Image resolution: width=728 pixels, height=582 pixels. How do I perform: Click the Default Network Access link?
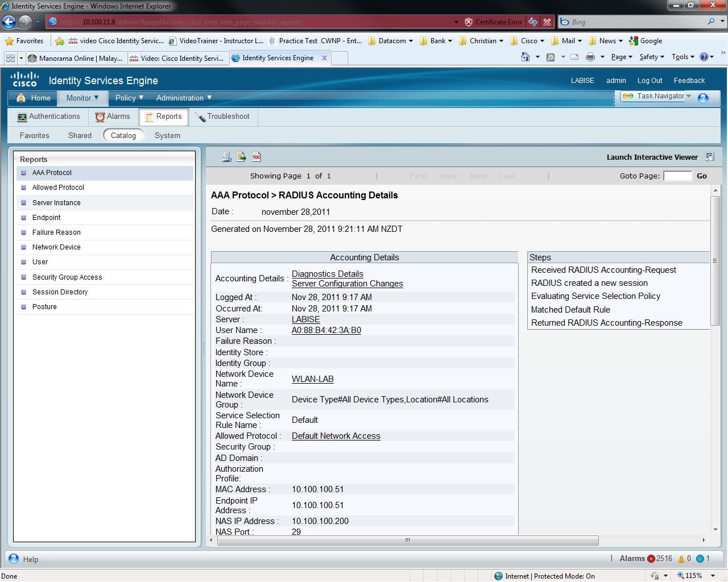tap(336, 436)
